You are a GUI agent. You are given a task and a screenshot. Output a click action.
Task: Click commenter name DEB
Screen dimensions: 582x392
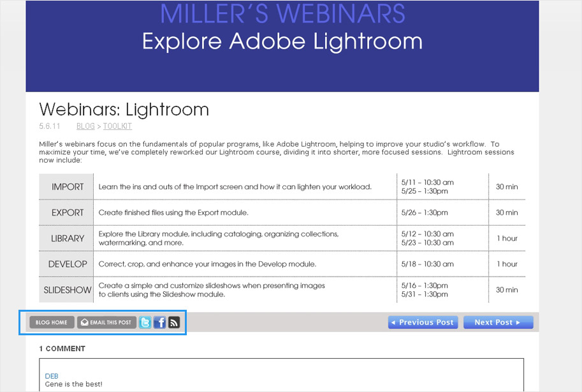[52, 376]
